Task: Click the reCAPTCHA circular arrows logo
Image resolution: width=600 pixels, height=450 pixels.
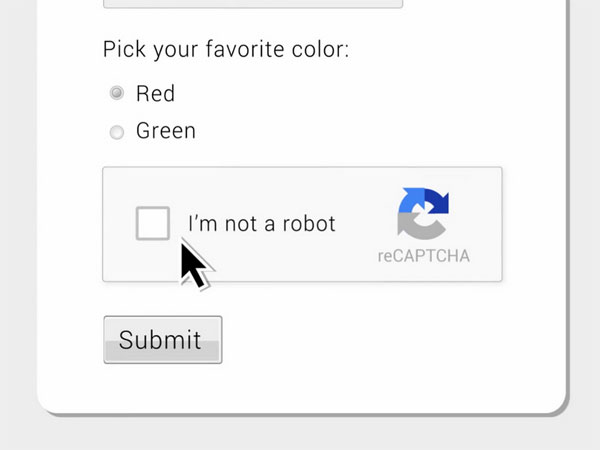Action: (x=423, y=214)
